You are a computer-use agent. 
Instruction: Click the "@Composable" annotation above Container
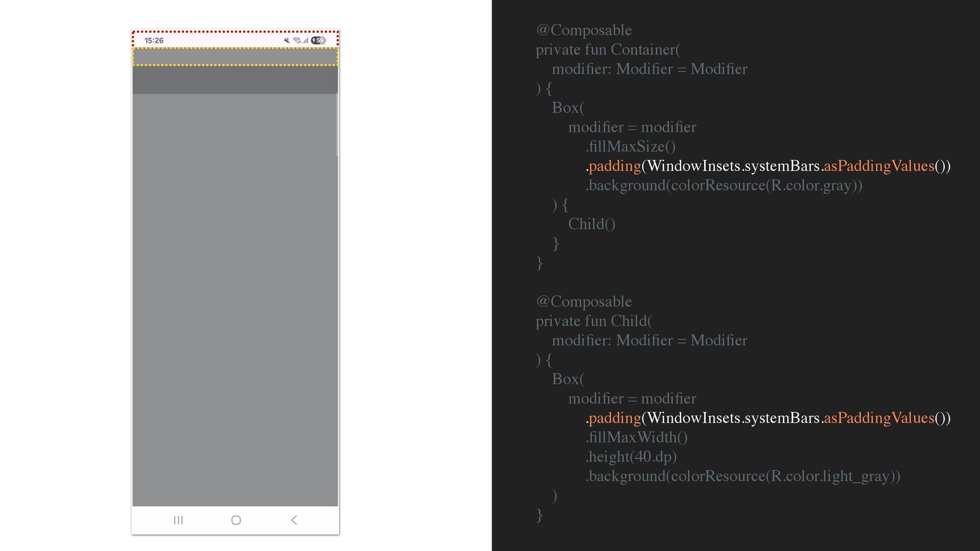point(583,30)
